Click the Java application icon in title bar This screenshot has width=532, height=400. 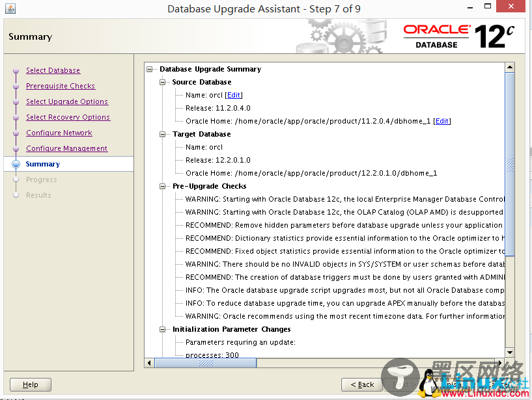[10, 8]
